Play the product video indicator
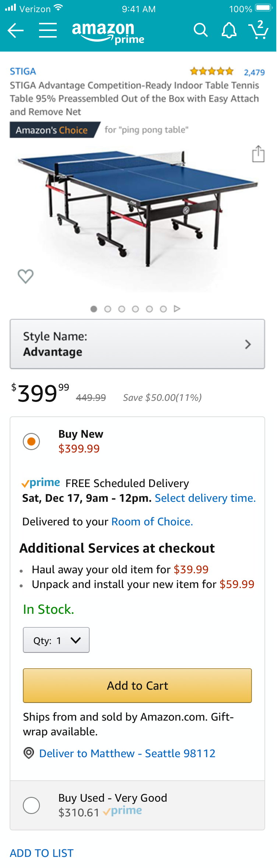Viewport: 277px width, 868px height. pos(177,309)
